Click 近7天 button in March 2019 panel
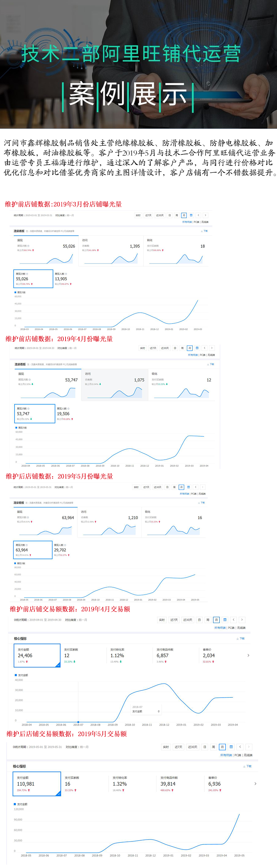This screenshot has width=277, height=868. click(x=148, y=215)
